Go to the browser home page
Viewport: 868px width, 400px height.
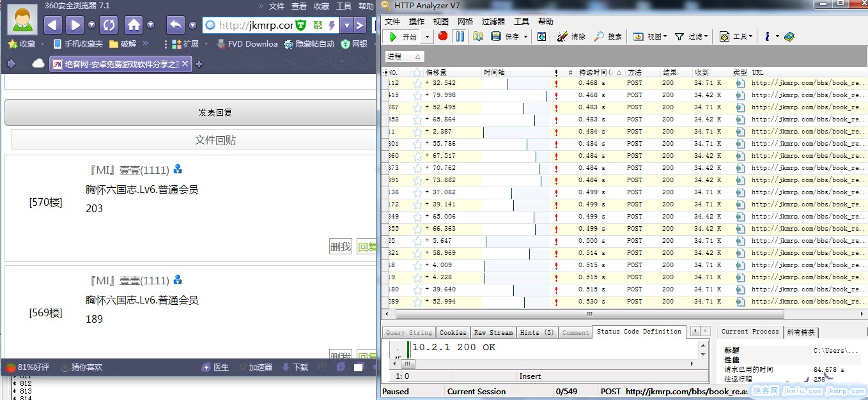pos(134,25)
